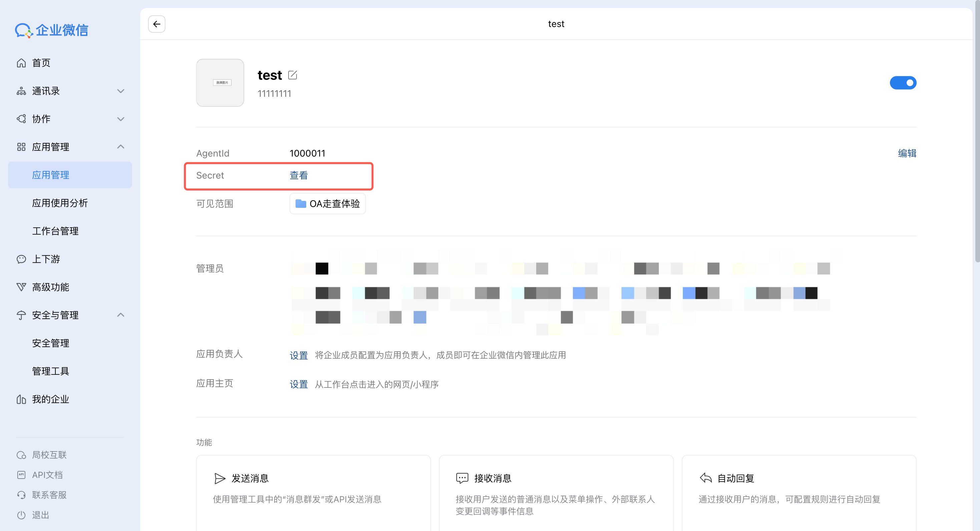Expand the 协作 section chevron

point(121,119)
